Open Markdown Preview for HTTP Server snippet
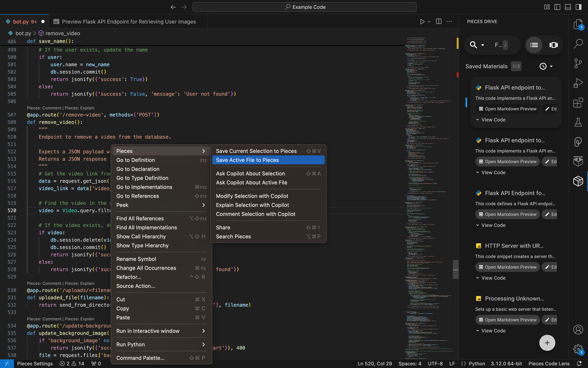 click(x=507, y=267)
